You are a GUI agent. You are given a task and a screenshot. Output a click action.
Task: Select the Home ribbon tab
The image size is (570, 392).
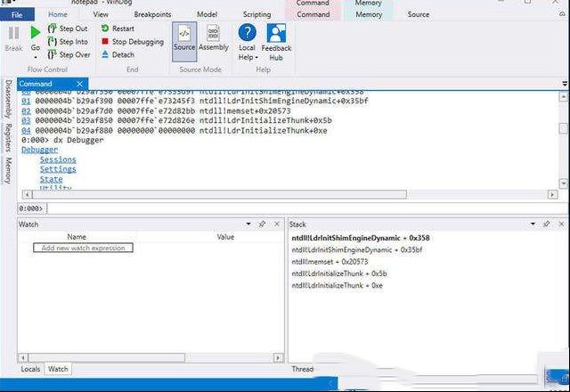(58, 14)
